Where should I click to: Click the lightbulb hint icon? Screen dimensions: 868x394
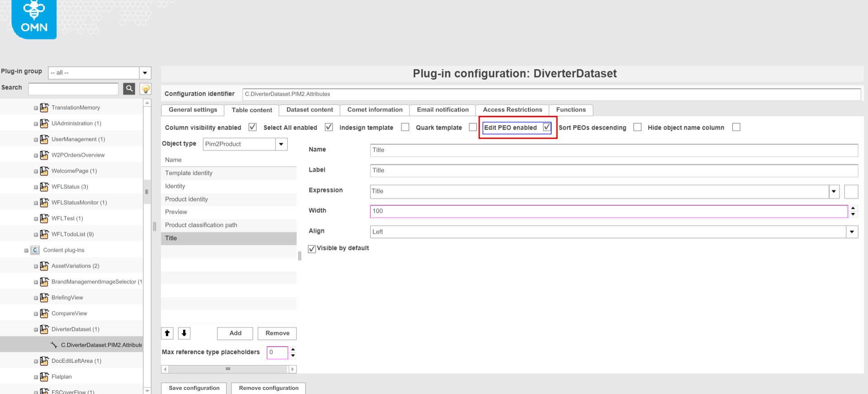pyautogui.click(x=146, y=89)
